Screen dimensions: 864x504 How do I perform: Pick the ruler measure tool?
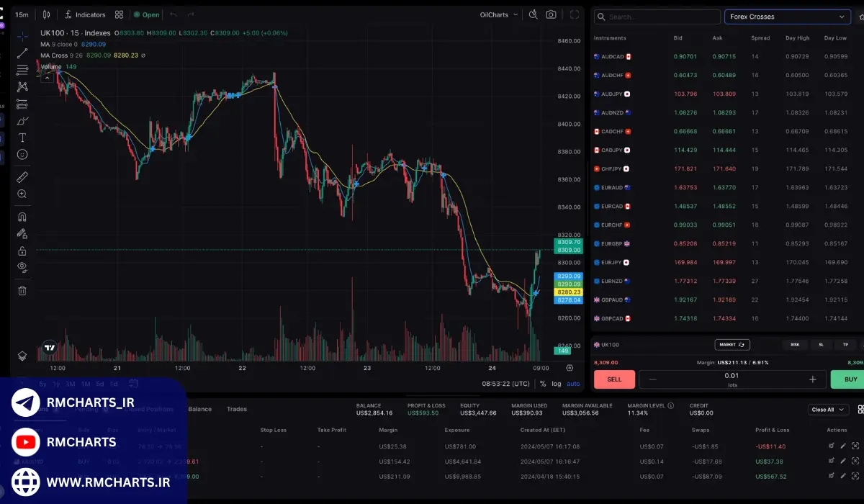coord(22,177)
